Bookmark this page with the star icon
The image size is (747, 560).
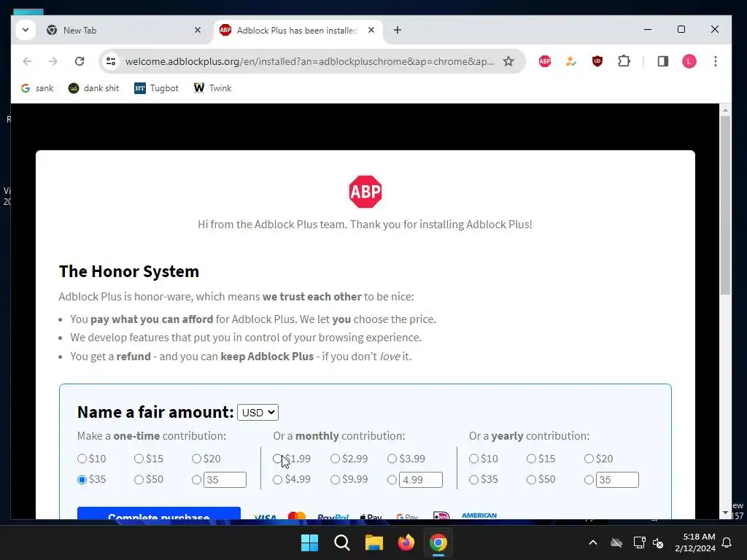(x=508, y=61)
